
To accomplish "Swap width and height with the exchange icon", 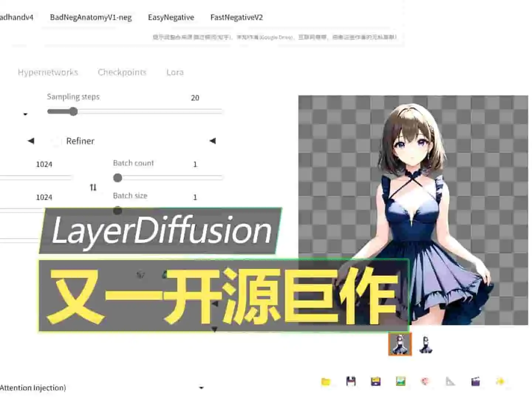I will 93,187.
